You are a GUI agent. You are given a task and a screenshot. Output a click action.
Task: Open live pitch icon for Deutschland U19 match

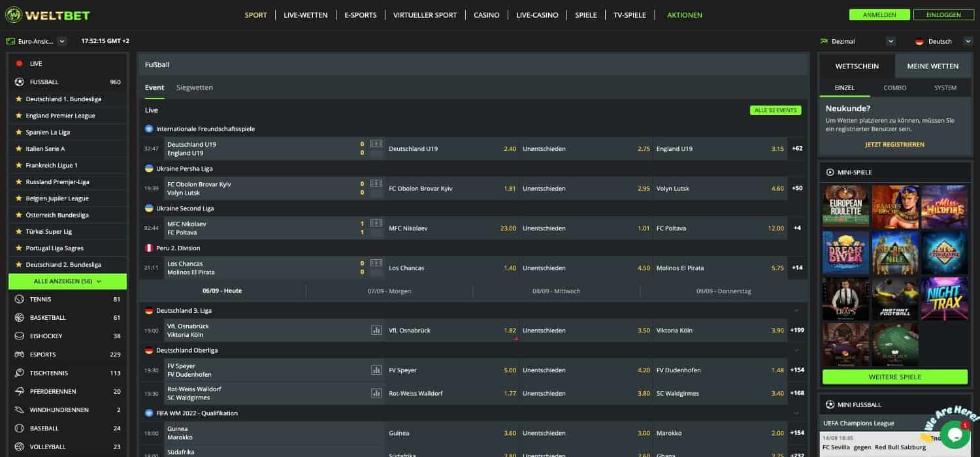tap(376, 144)
